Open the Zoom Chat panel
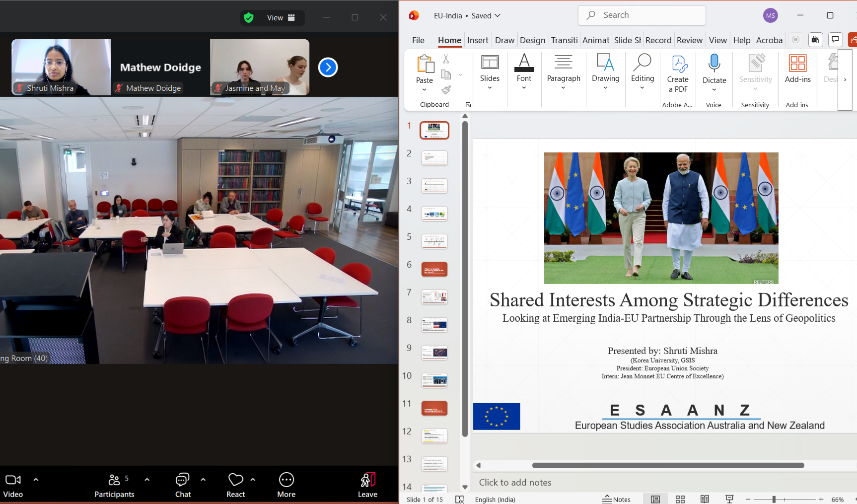 (x=183, y=485)
